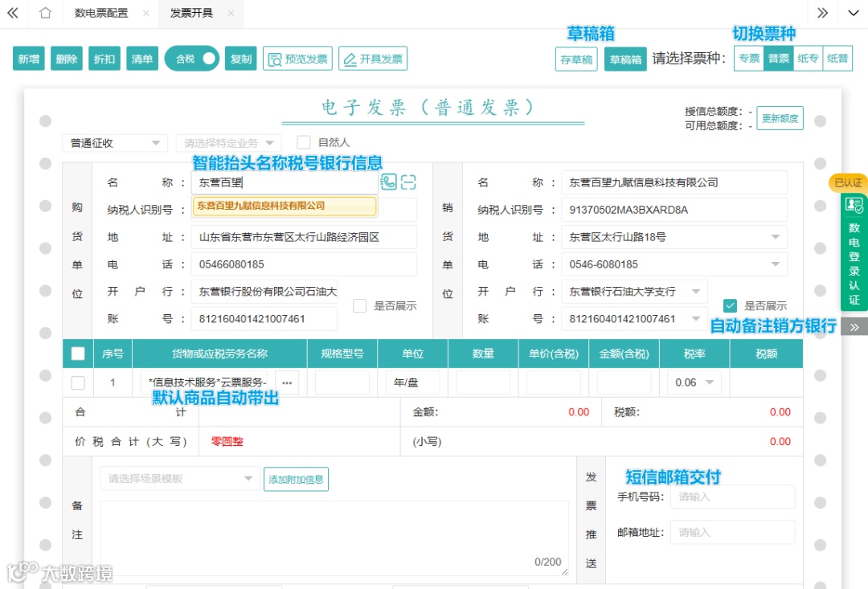Expand seller 开户行 dropdown 东营银行石油大学支行
Viewport: 868px width, 589px height.
634,291
